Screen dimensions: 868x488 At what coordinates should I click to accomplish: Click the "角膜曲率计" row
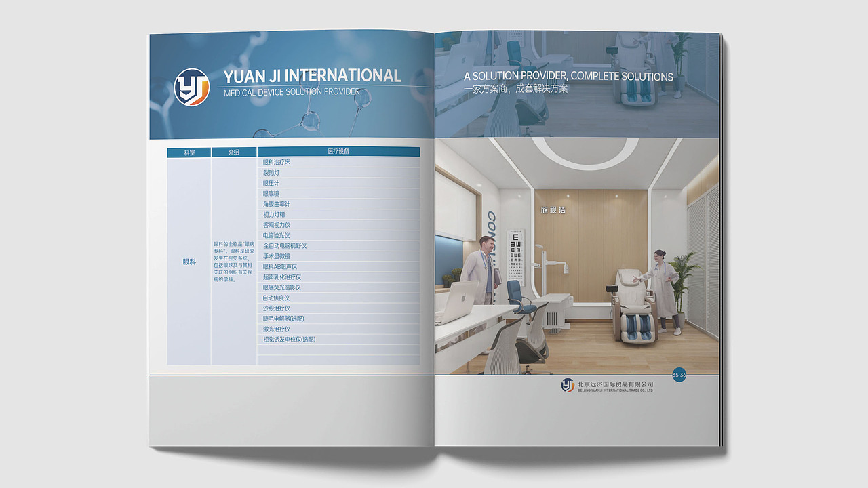pyautogui.click(x=338, y=204)
